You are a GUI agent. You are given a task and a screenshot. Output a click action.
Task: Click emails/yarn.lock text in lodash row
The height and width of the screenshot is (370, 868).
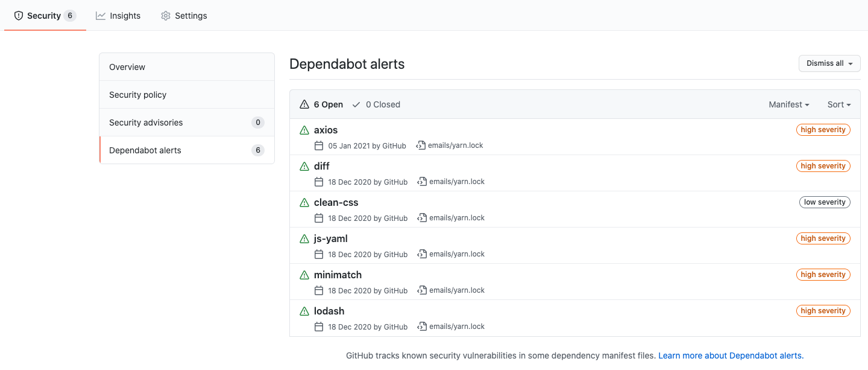tap(457, 327)
